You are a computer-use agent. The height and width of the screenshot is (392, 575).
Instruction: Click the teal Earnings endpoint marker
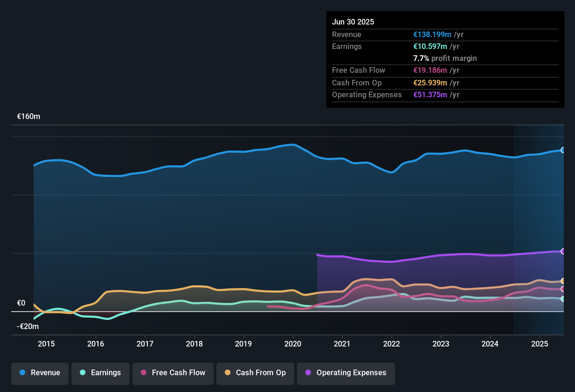(x=563, y=299)
